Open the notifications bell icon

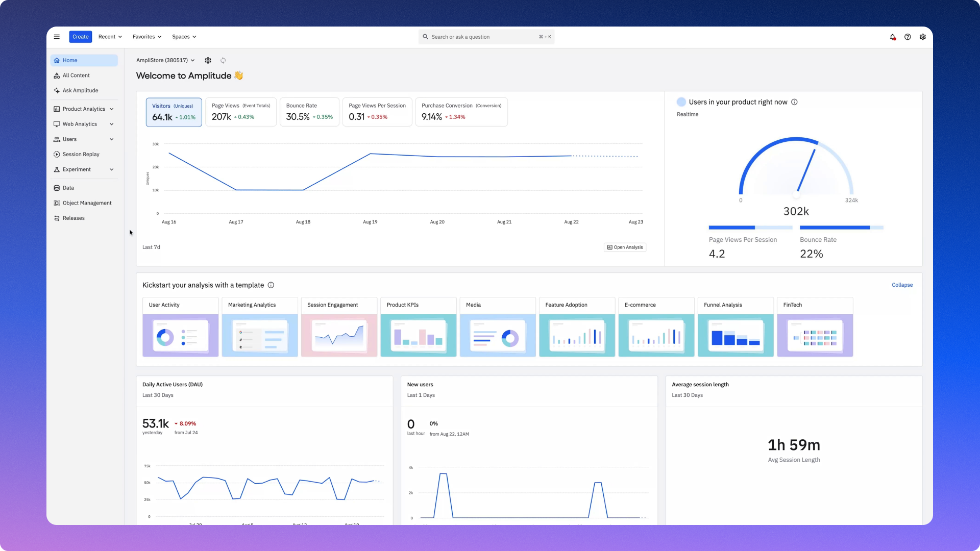click(893, 37)
